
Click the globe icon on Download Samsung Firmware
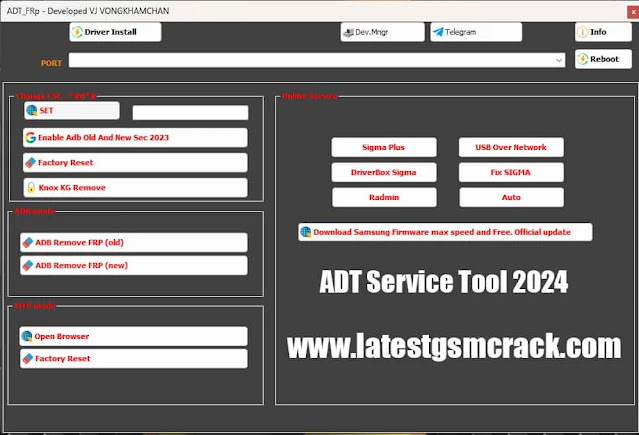pyautogui.click(x=306, y=232)
